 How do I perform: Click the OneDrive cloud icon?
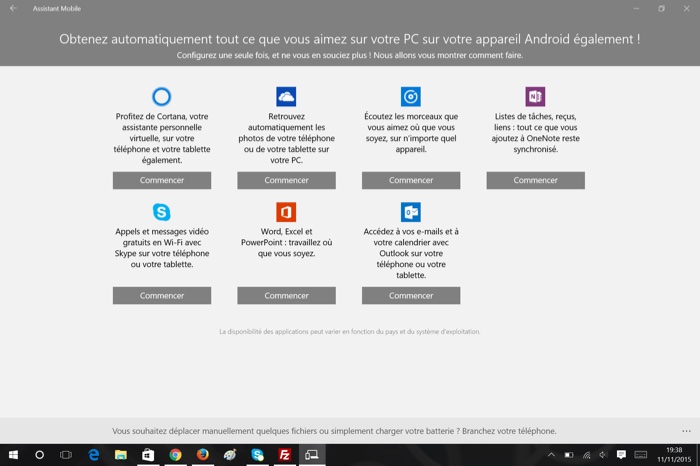286,96
